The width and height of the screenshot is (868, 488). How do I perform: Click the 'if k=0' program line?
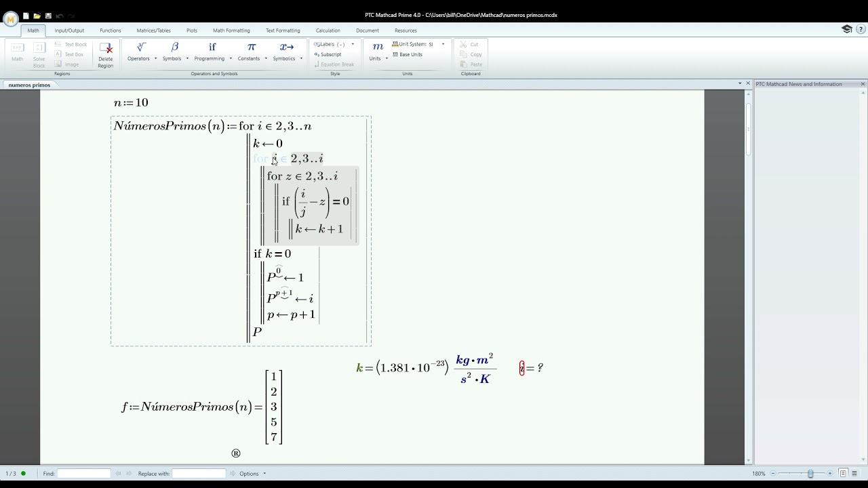click(x=272, y=253)
